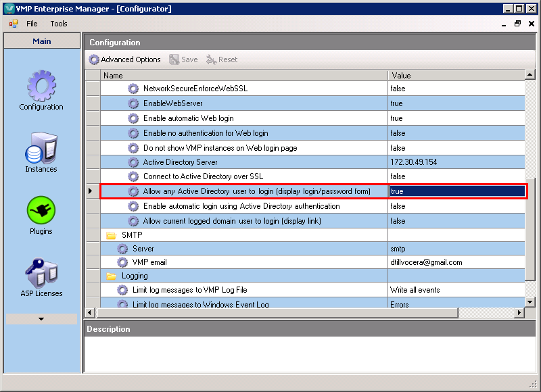541x392 pixels.
Task: Click the Description panel header
Action: [310, 329]
